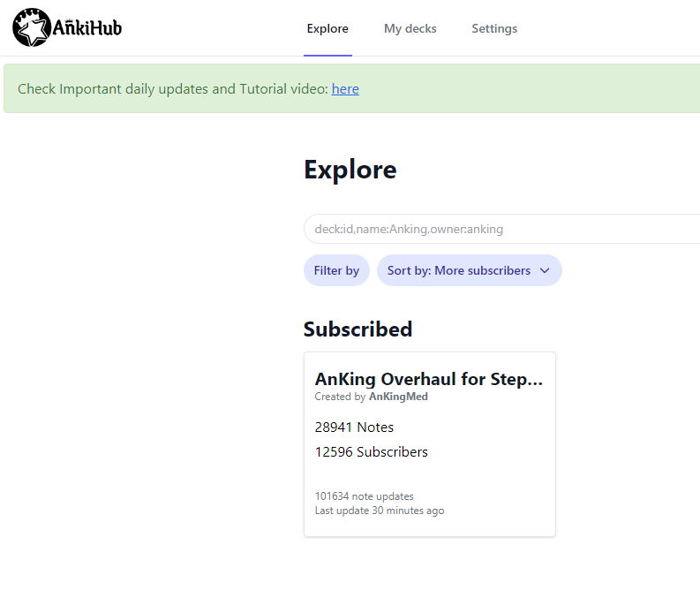Expand the Sort by: More subscribers dropdown
Image resolution: width=700 pixels, height=590 pixels.
(x=470, y=270)
